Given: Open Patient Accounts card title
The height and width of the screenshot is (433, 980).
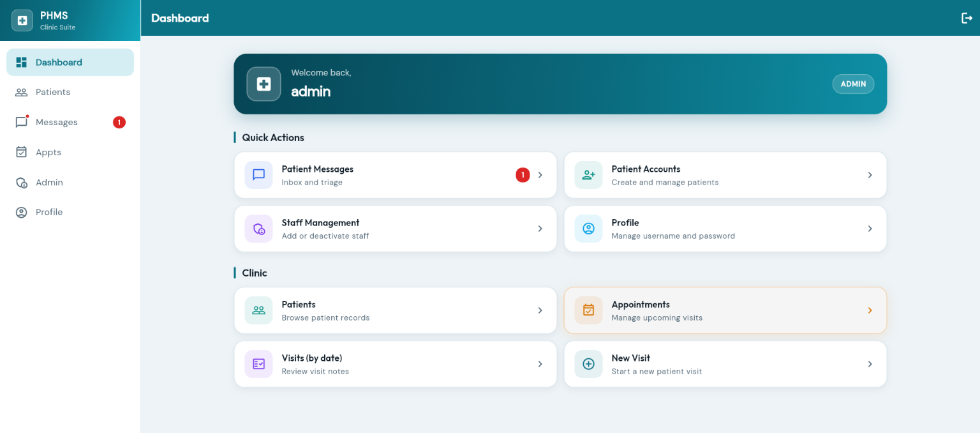Looking at the screenshot, I should click(646, 169).
